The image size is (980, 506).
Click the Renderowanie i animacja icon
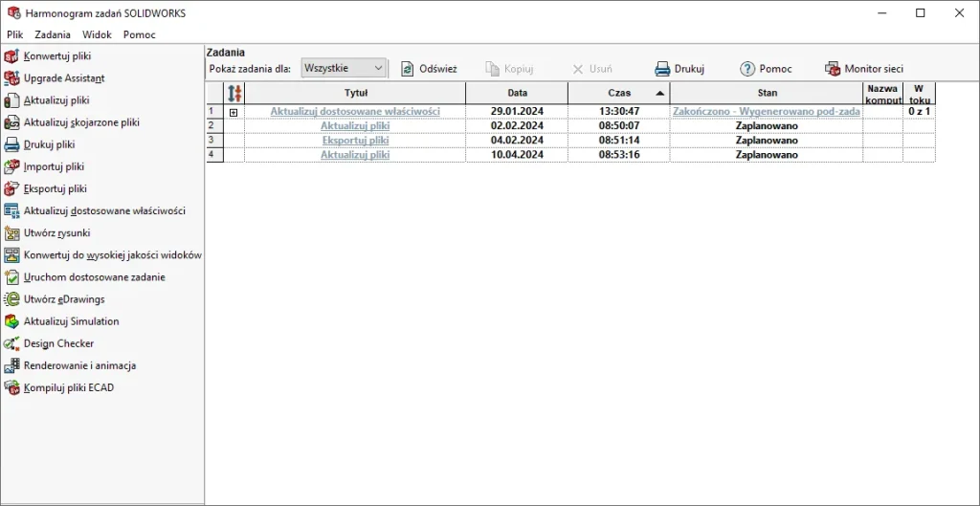[11, 365]
